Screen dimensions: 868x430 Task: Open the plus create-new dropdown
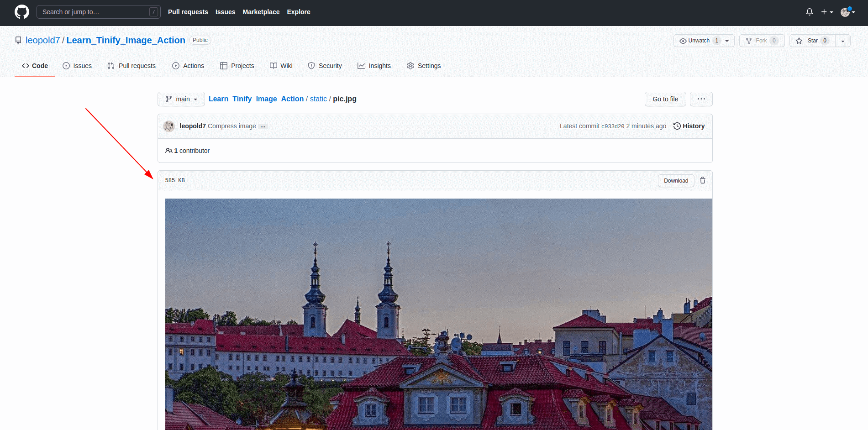tap(826, 12)
